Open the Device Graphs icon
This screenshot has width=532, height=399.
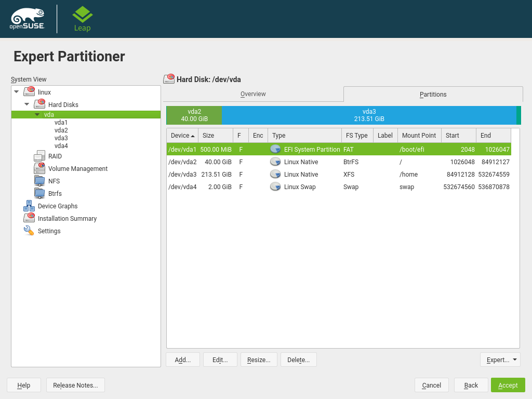click(29, 206)
